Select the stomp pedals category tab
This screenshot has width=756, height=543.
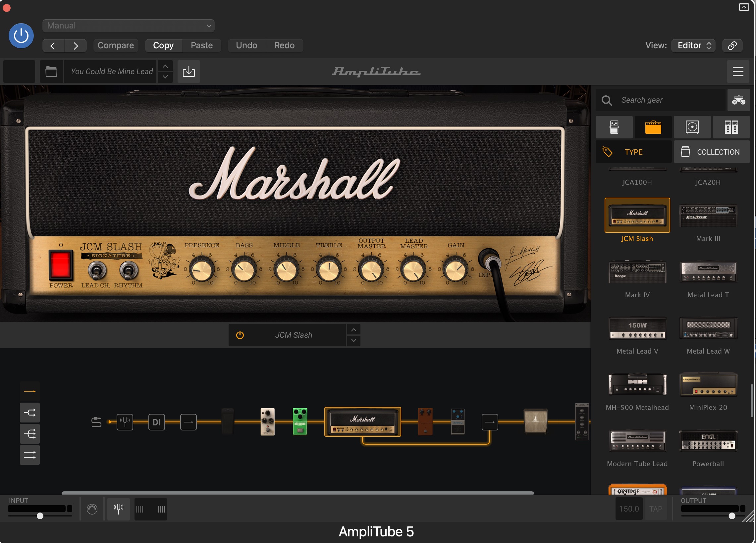pos(614,127)
